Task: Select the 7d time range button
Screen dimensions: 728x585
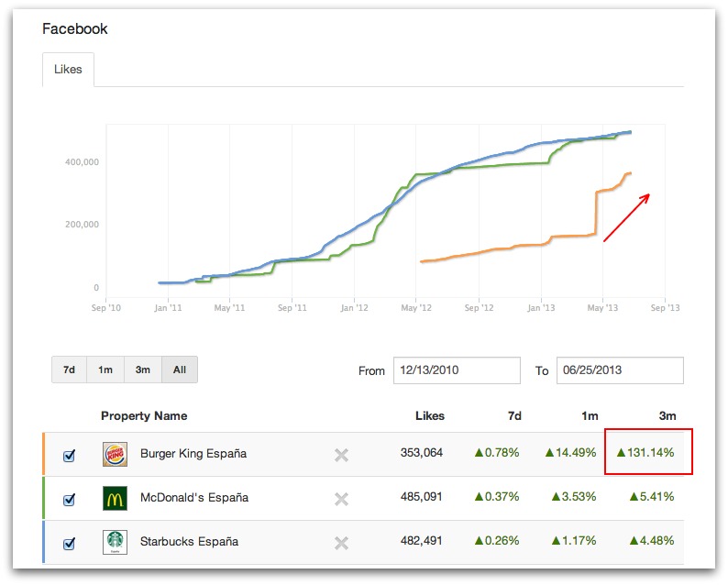Action: click(x=69, y=370)
